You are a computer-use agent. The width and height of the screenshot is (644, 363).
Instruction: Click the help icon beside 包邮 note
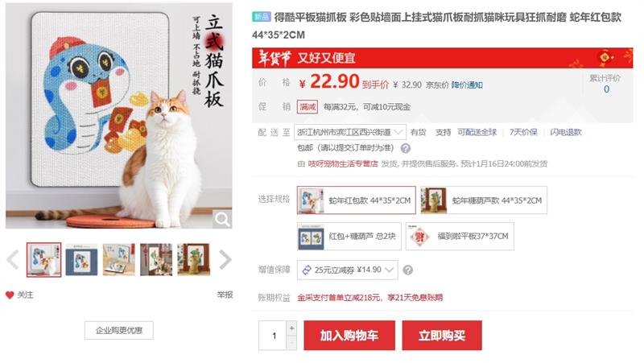406,148
